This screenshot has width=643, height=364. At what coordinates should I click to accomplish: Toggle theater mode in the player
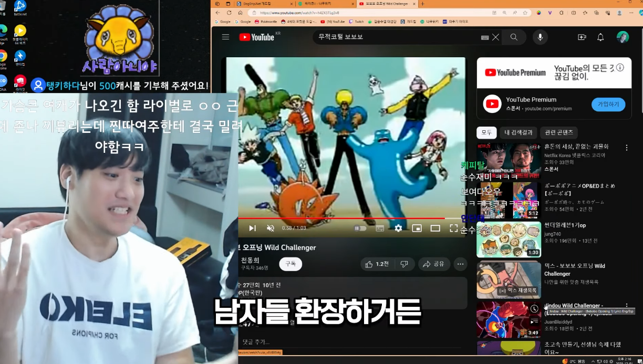[x=435, y=228]
